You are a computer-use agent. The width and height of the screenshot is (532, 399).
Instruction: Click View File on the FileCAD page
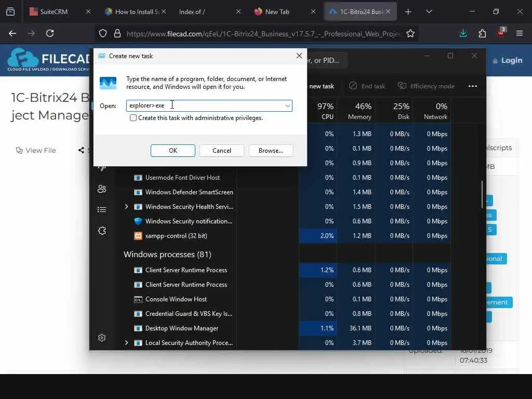point(36,150)
